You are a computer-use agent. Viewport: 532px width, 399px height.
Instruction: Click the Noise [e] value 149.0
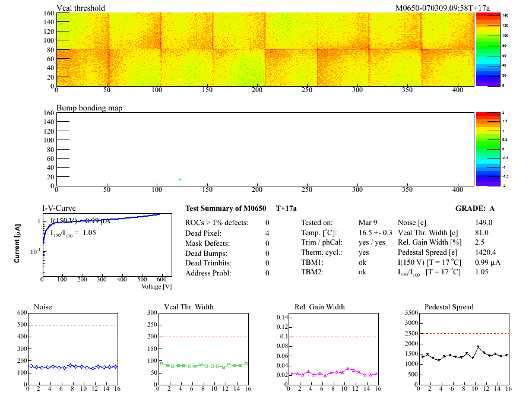484,223
